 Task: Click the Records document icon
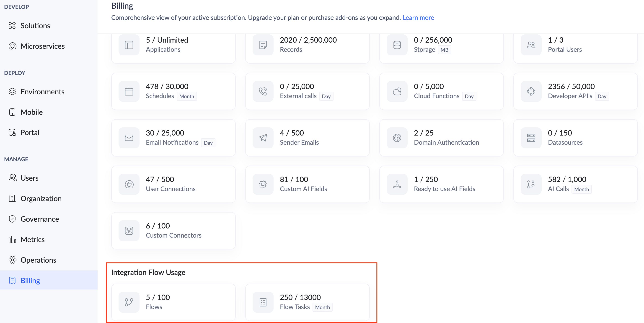tap(263, 45)
